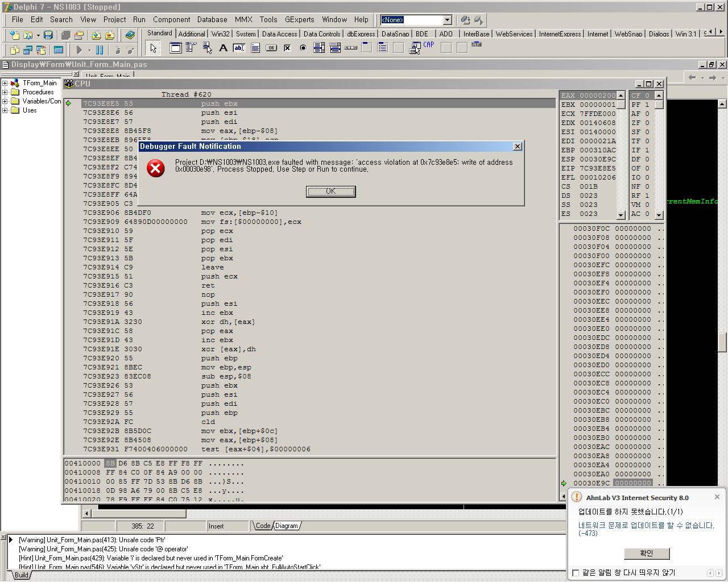Click the 확인 button in AhnLab popup
The height and width of the screenshot is (582, 728).
click(646, 553)
